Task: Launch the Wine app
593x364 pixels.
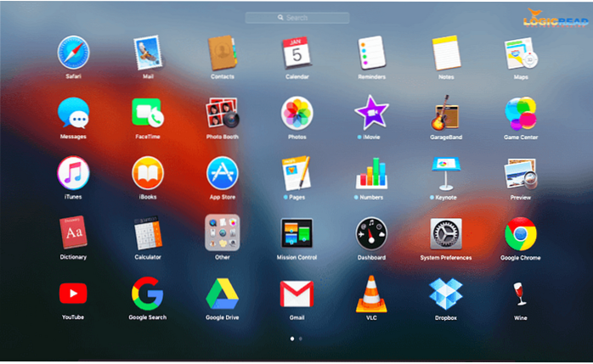Action: [520, 294]
